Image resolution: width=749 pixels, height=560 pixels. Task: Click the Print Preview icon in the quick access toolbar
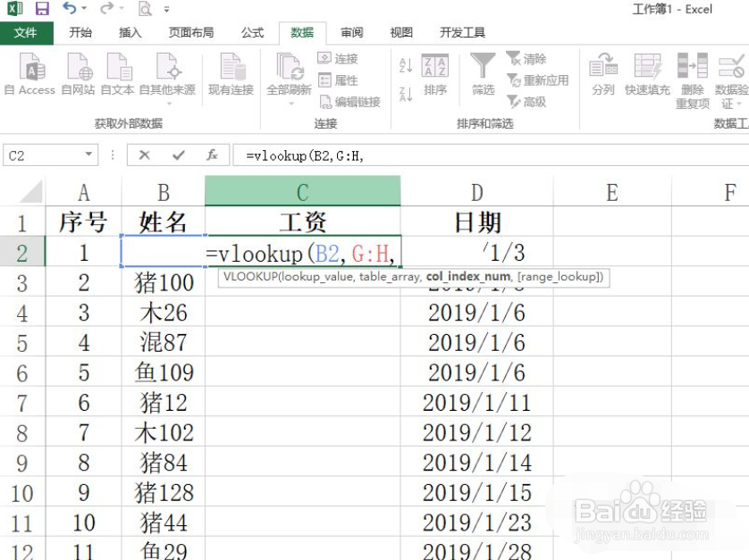(x=145, y=9)
